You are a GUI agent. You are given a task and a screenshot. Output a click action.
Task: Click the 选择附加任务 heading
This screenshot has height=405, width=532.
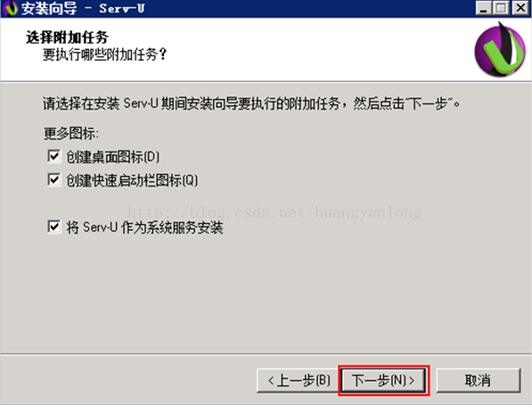tap(67, 37)
